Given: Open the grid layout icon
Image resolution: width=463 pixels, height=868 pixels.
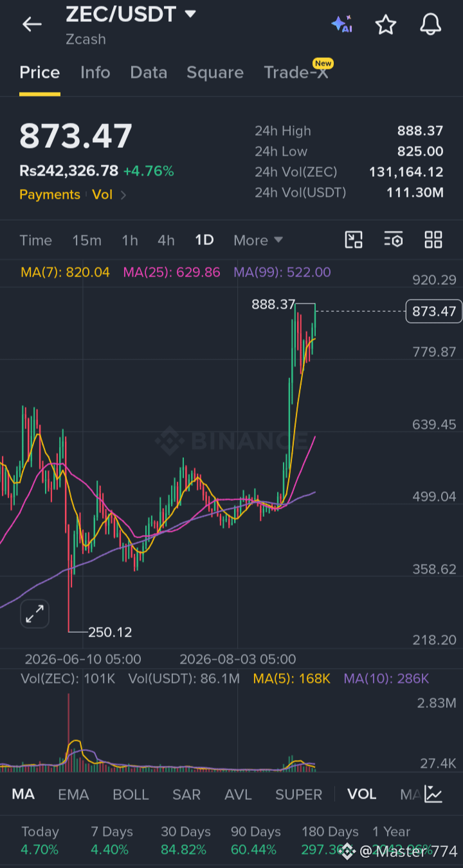Looking at the screenshot, I should [433, 240].
